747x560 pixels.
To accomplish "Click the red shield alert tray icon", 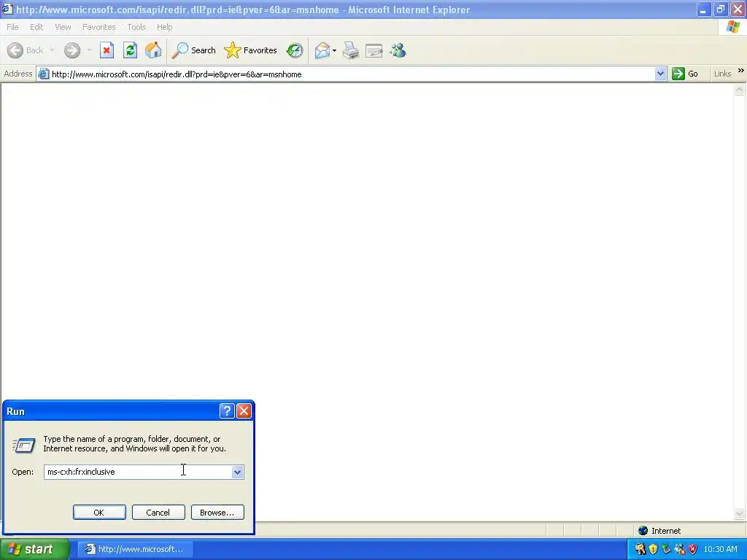I will tap(693, 549).
